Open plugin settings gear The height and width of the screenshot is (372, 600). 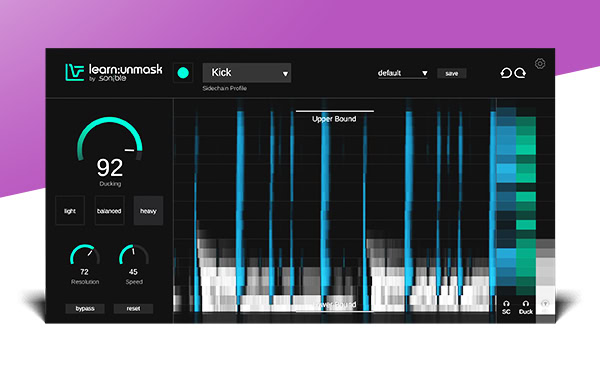[x=540, y=64]
